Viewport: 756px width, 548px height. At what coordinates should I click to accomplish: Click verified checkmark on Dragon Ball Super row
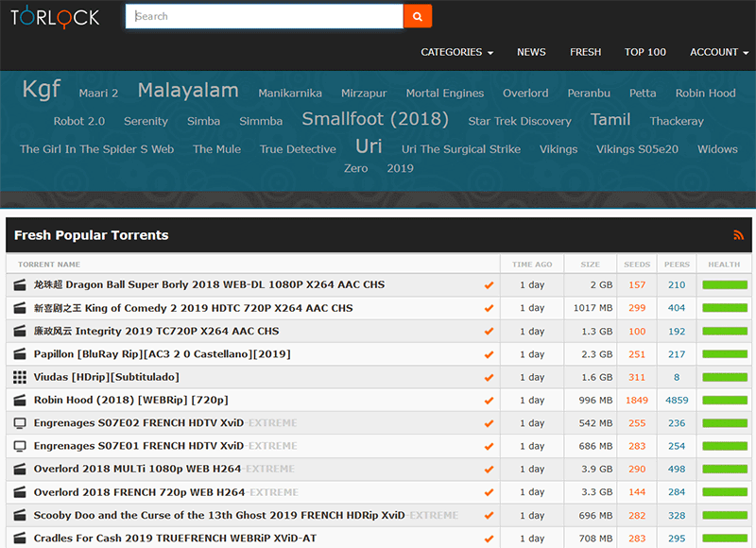pyautogui.click(x=489, y=285)
